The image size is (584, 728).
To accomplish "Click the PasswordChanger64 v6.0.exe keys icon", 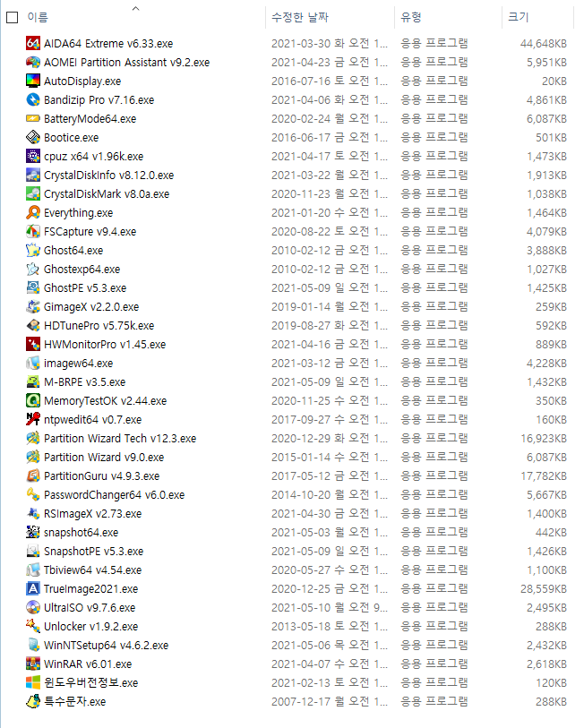I will click(x=33, y=494).
